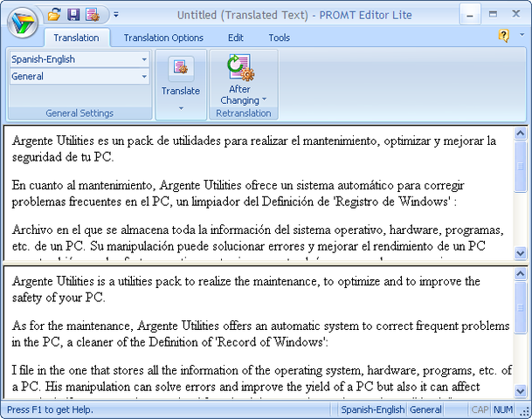The width and height of the screenshot is (532, 419).
Task: Open the Tools tab
Action: pyautogui.click(x=280, y=38)
